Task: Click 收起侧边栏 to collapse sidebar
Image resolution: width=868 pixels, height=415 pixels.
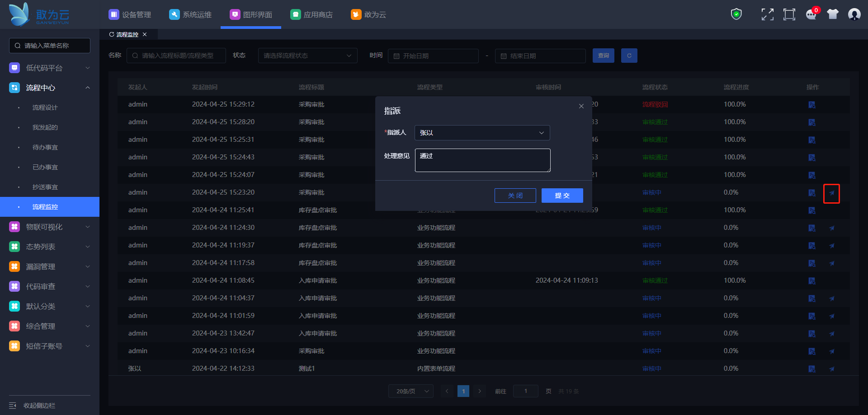Action: (39, 406)
